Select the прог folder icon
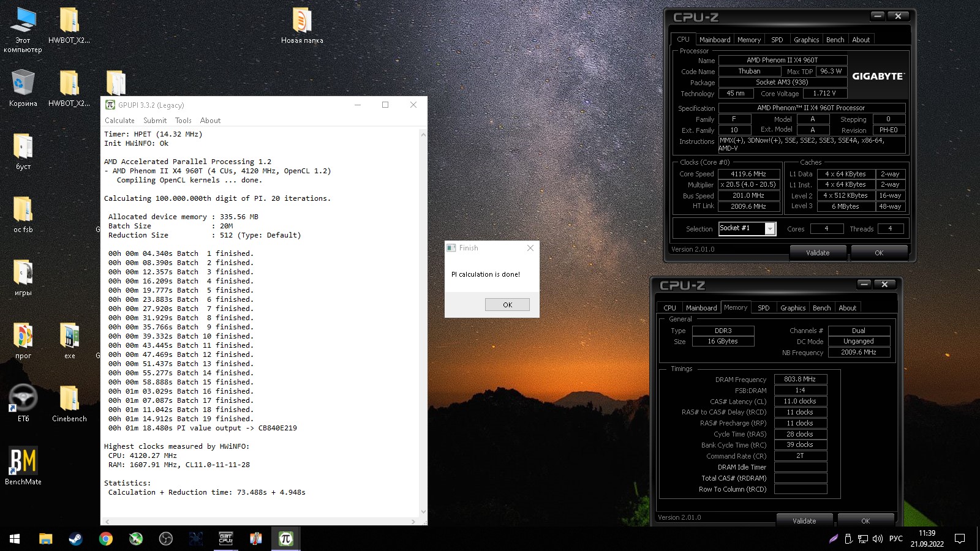Screen dimensions: 980x551 23,340
